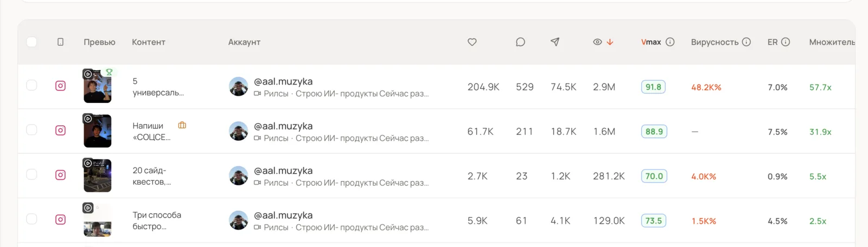Click the Instagram icon in the first row
Viewport: 868px width, 247px height.
click(x=61, y=86)
